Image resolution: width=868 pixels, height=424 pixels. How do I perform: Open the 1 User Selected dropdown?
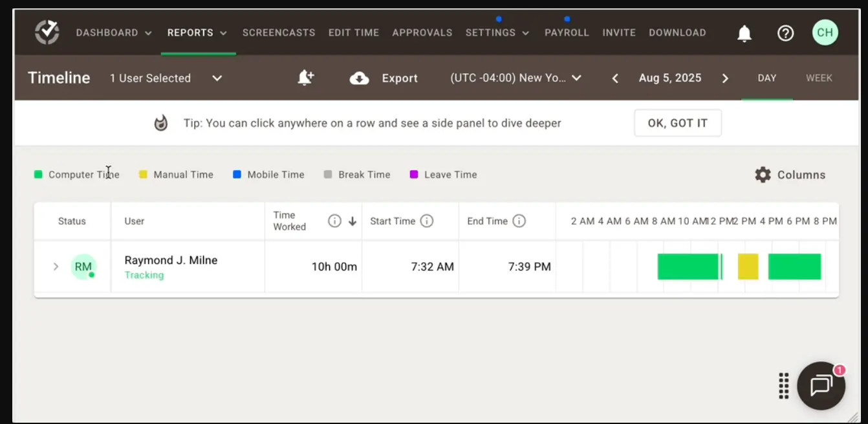166,78
